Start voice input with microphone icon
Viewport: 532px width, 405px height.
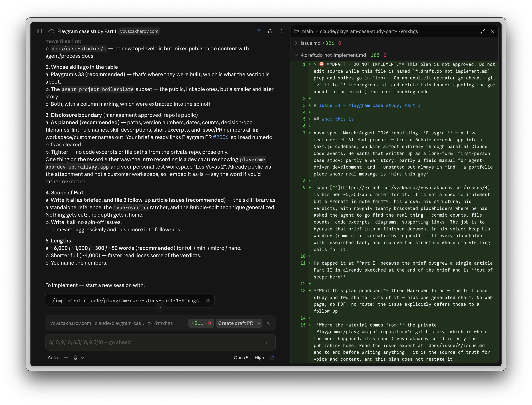pos(75,358)
